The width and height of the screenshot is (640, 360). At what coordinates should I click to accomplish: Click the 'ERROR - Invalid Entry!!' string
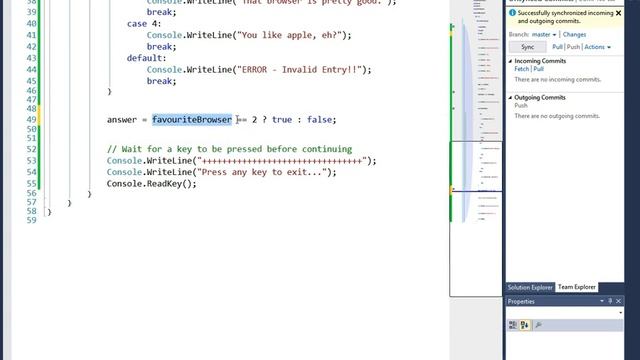click(300, 70)
